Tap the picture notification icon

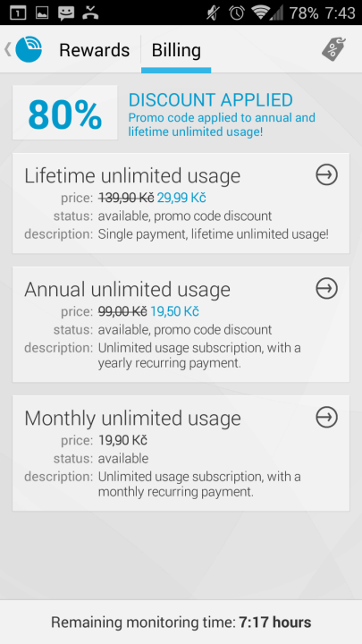(42, 13)
